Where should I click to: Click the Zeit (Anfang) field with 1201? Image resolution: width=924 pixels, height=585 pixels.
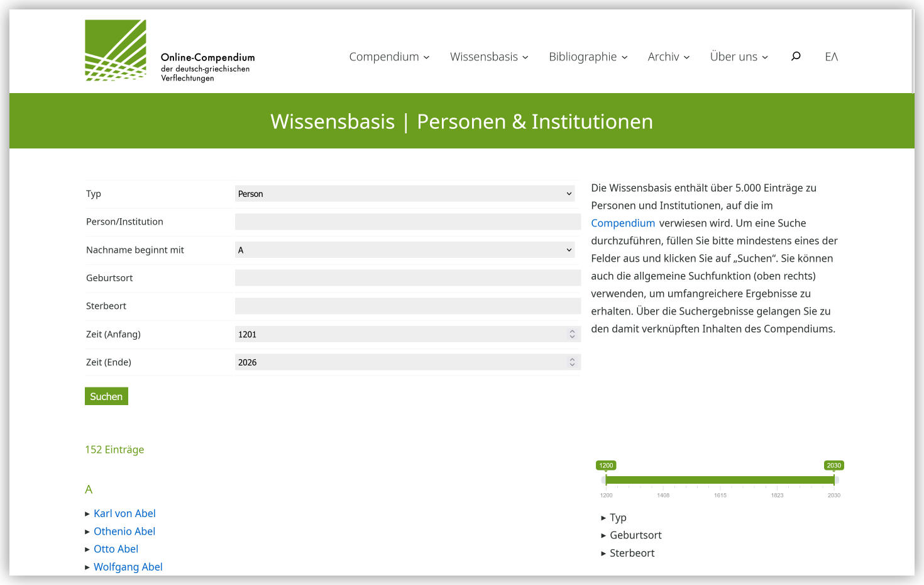tap(407, 334)
